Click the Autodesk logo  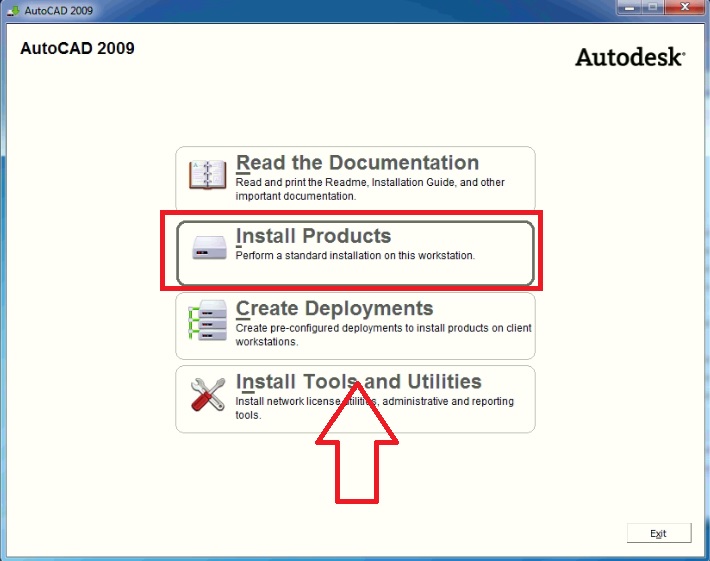[x=630, y=57]
